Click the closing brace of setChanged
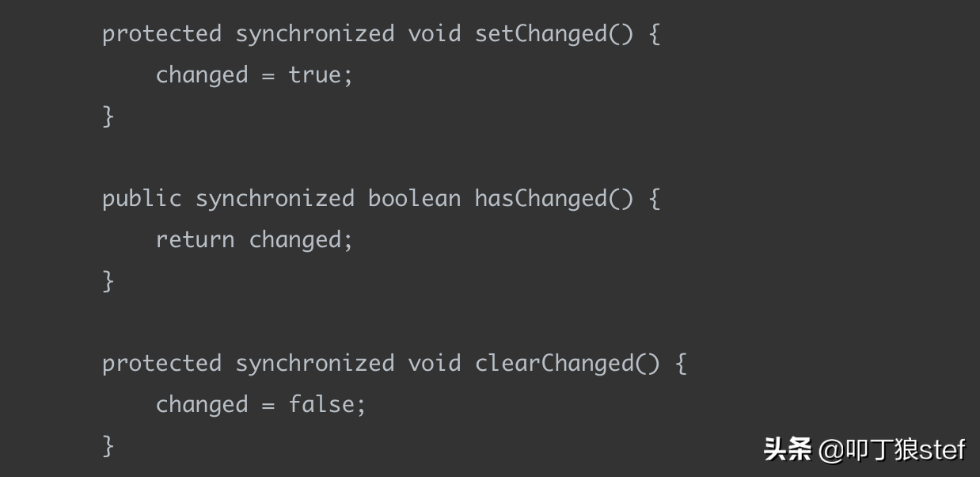 pyautogui.click(x=108, y=116)
